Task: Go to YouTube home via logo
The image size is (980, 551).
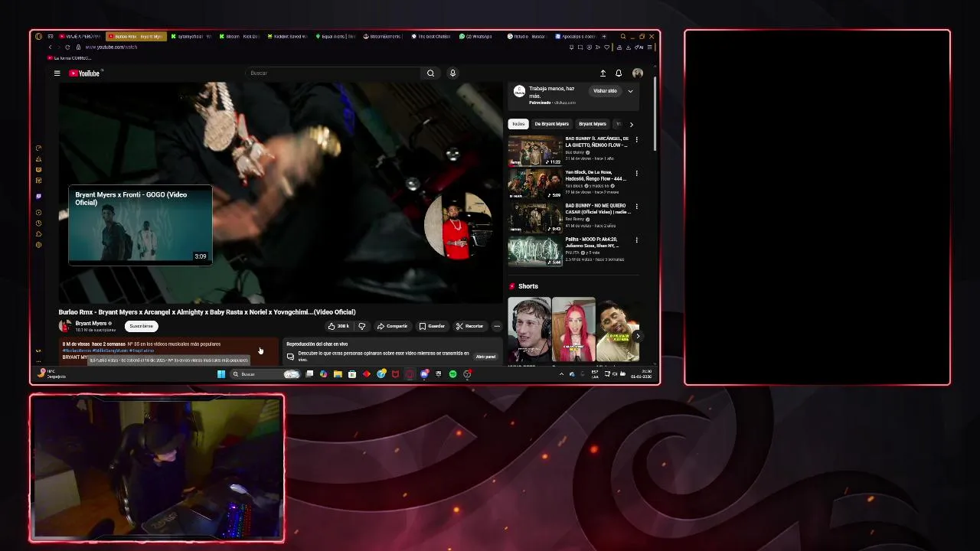Action: [x=84, y=73]
